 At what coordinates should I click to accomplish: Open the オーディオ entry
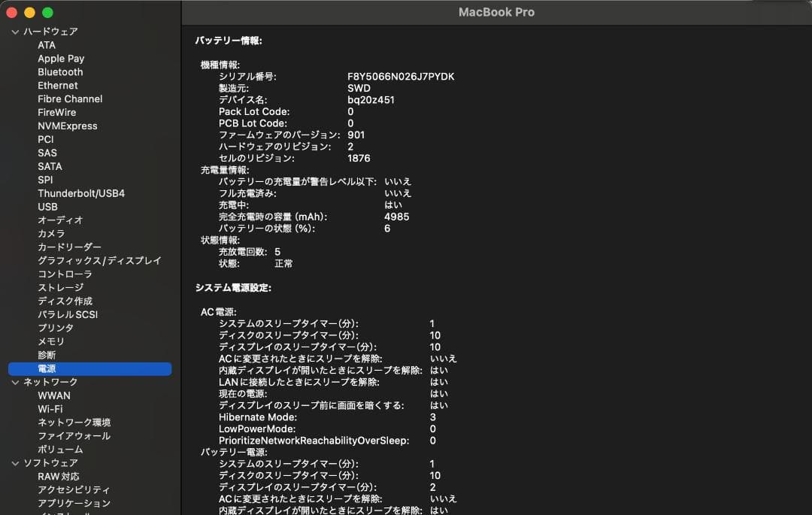click(x=60, y=220)
